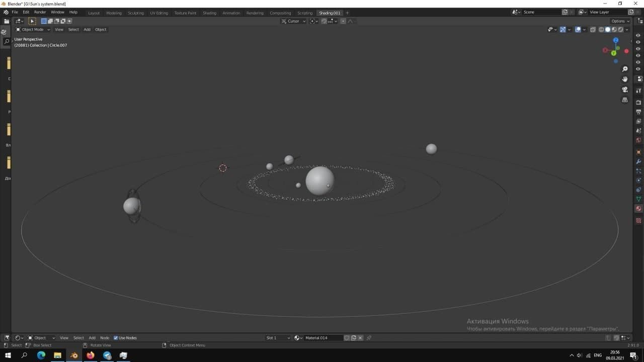Open Output properties printer icon
Screen dimensions: 644x362
pos(638,112)
